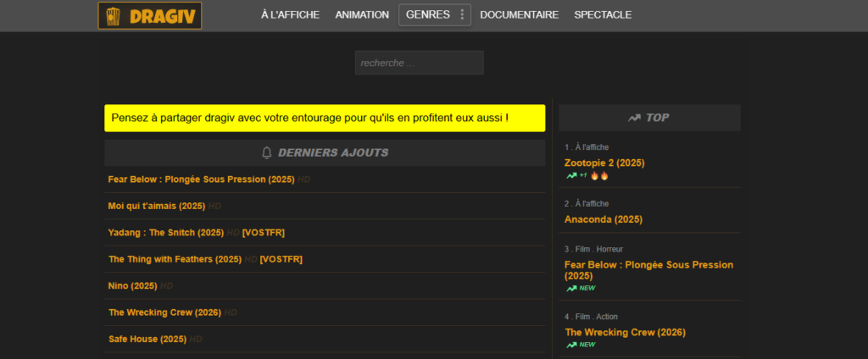Open Nino (2025) link
This screenshot has height=359, width=868.
(133, 285)
